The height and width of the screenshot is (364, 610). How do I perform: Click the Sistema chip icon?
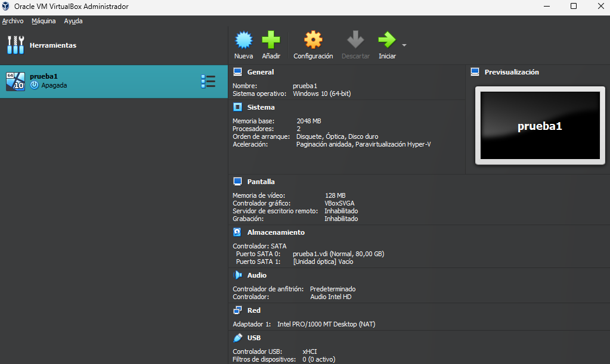[237, 107]
